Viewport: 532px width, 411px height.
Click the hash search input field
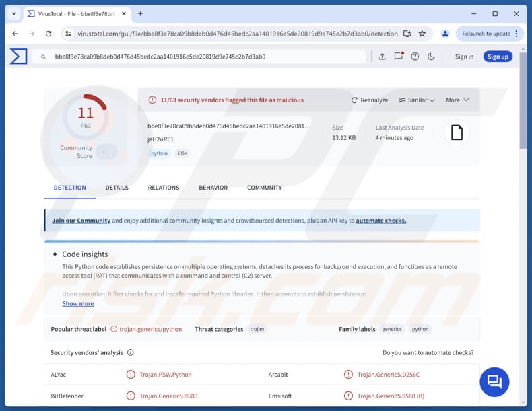[199, 57]
